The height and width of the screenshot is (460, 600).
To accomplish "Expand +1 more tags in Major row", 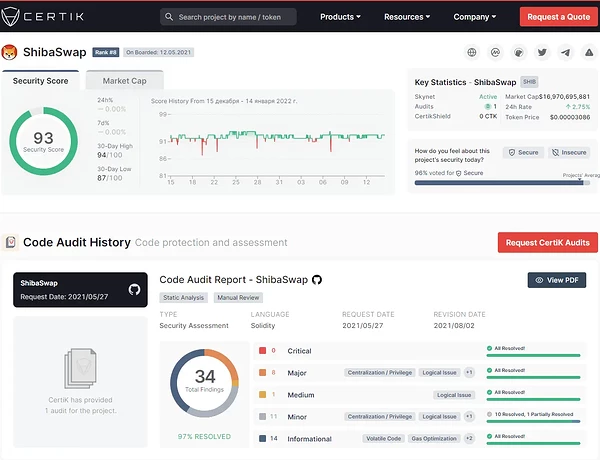I will click(469, 372).
